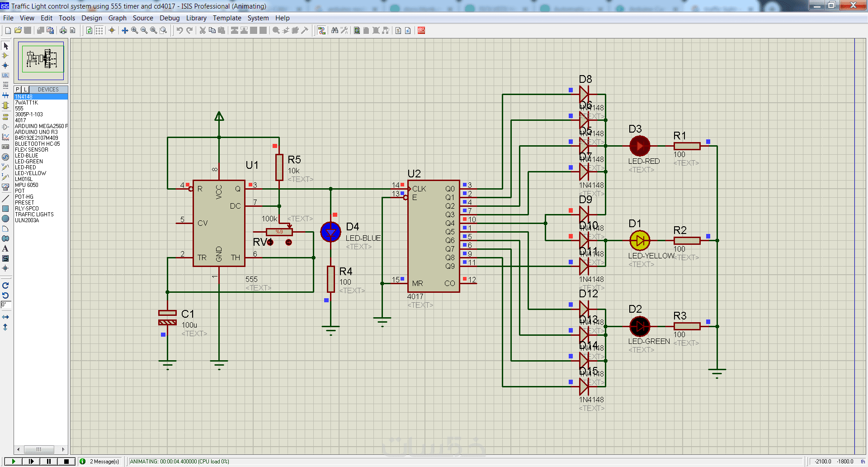Viewport: 868px width, 467px height.
Task: Click the 'P' pick devices button
Action: (18, 90)
